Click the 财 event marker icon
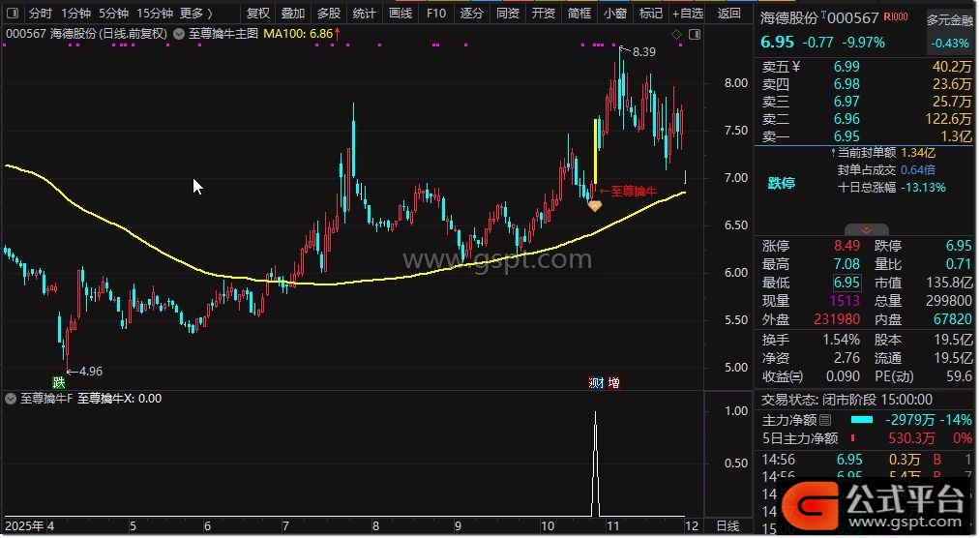This screenshot has height=538, width=980. tap(596, 382)
